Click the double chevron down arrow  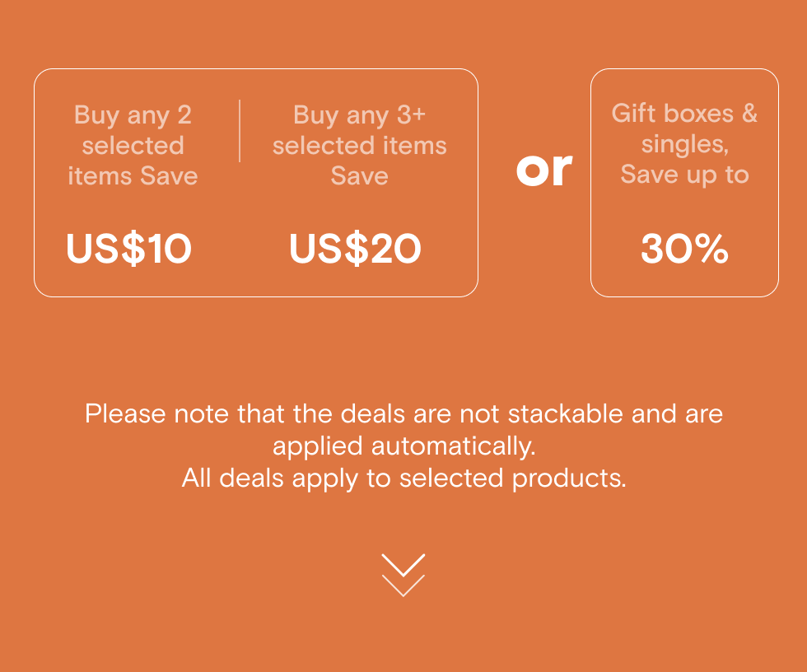(x=403, y=575)
